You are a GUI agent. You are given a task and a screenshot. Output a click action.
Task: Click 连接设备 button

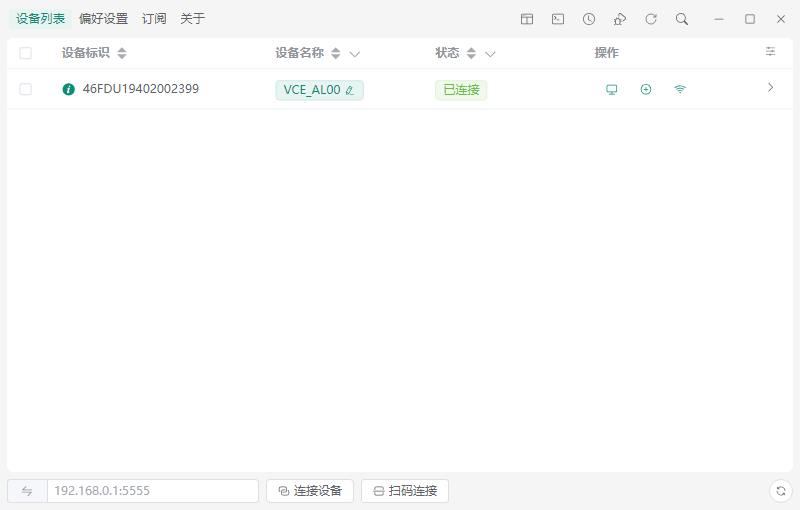tap(310, 491)
